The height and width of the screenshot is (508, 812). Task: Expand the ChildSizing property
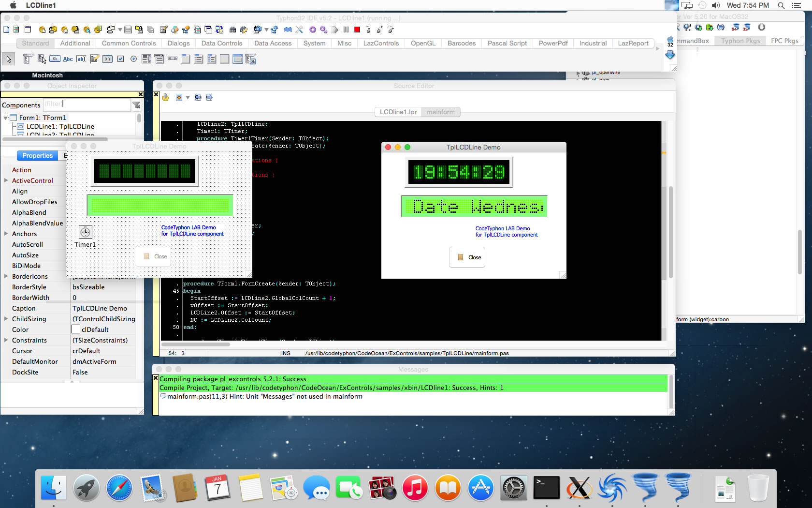point(6,319)
